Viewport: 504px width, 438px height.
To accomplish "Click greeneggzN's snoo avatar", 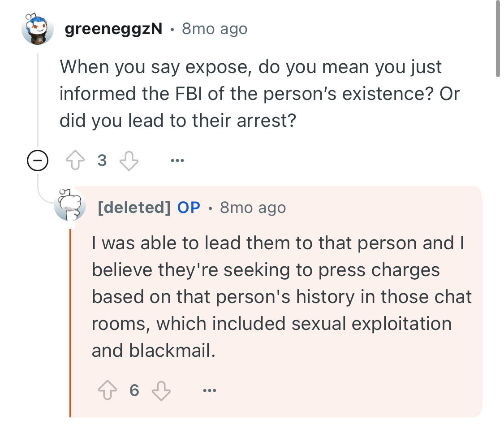I will pos(37,29).
